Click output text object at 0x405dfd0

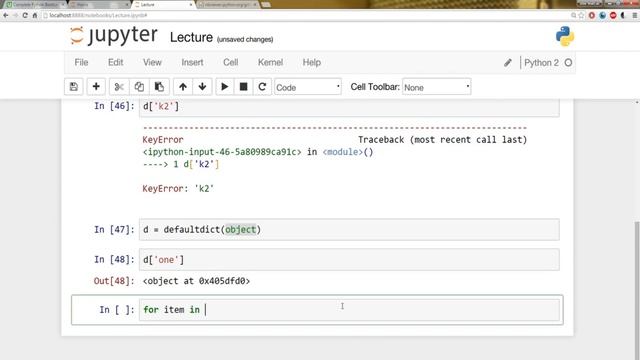pyautogui.click(x=196, y=281)
